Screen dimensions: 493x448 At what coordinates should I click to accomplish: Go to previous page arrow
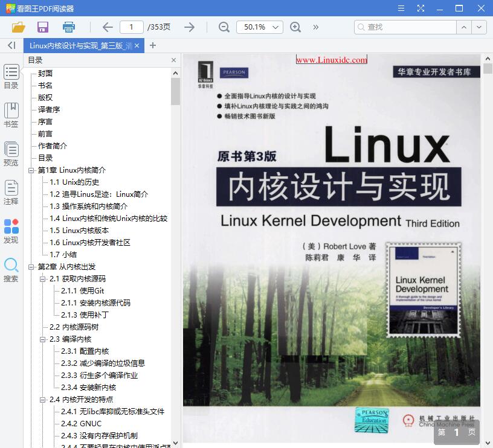click(x=108, y=27)
